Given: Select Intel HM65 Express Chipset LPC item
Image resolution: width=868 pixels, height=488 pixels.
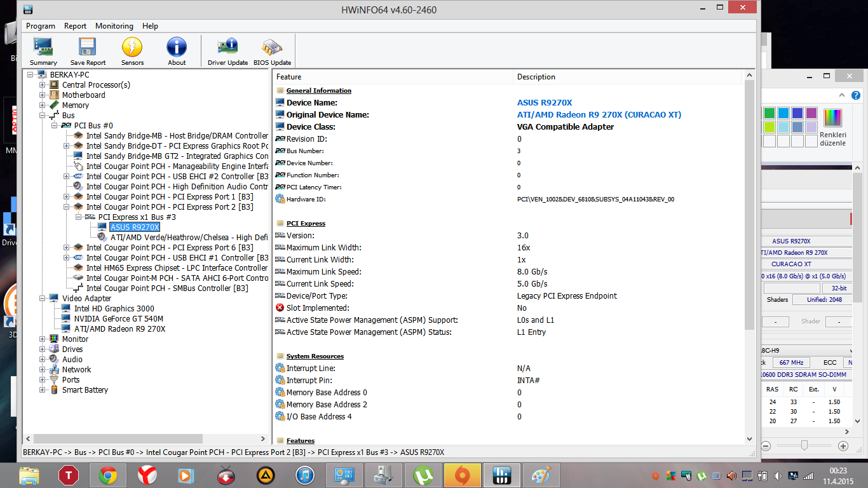Looking at the screenshot, I should (x=177, y=268).
